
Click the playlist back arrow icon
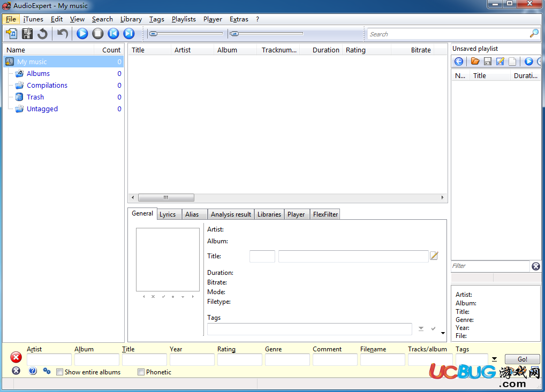459,62
